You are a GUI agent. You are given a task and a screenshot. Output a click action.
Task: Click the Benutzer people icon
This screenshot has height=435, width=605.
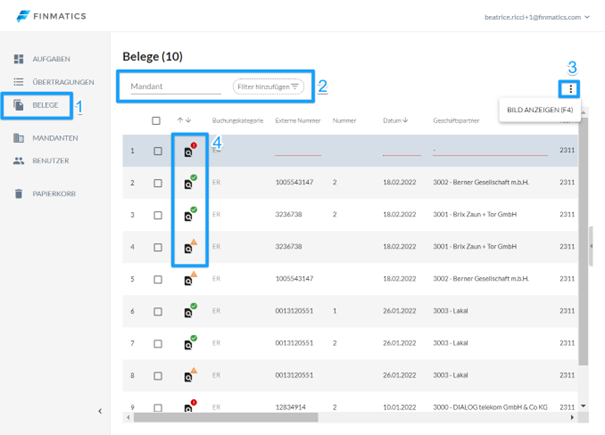pyautogui.click(x=19, y=161)
